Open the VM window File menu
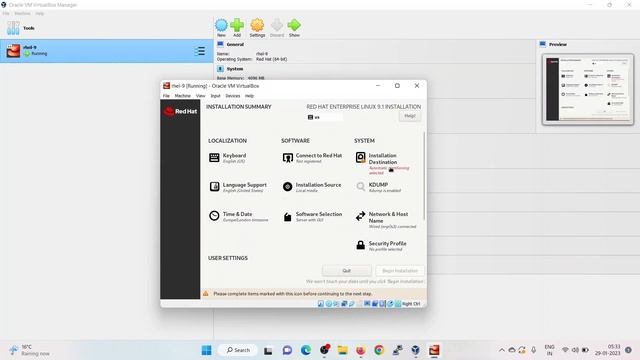 (166, 96)
